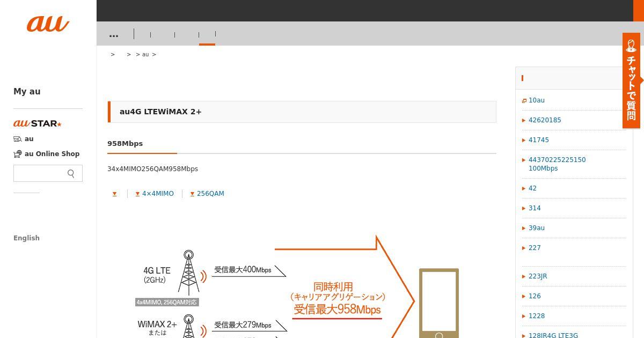Open sidebar link 39au
Viewport: 644px width, 338px height.
click(x=537, y=228)
